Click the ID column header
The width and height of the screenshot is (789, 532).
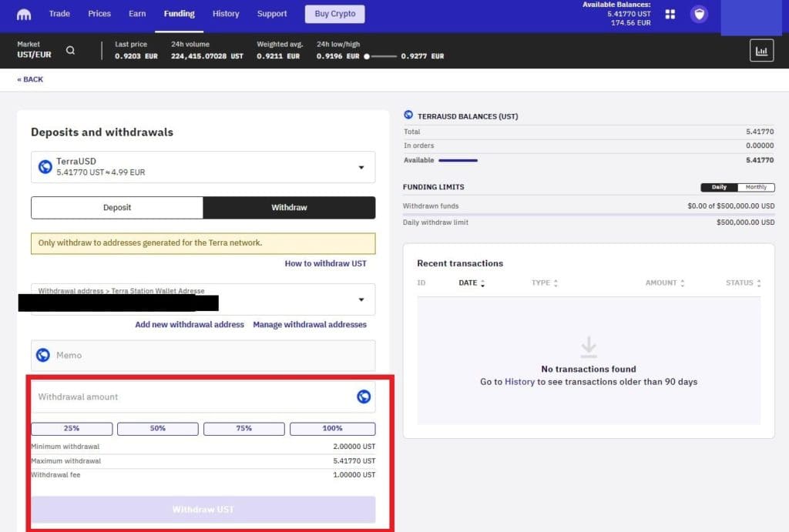tap(421, 283)
